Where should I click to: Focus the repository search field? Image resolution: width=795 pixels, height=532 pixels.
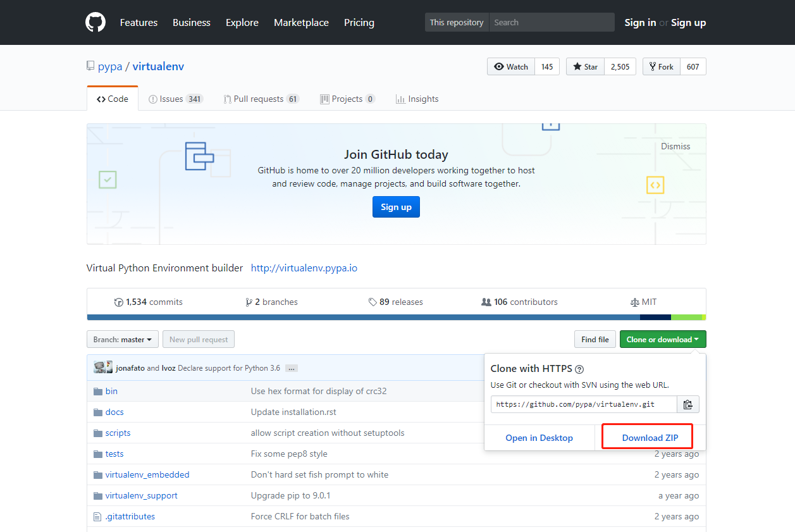552,22
